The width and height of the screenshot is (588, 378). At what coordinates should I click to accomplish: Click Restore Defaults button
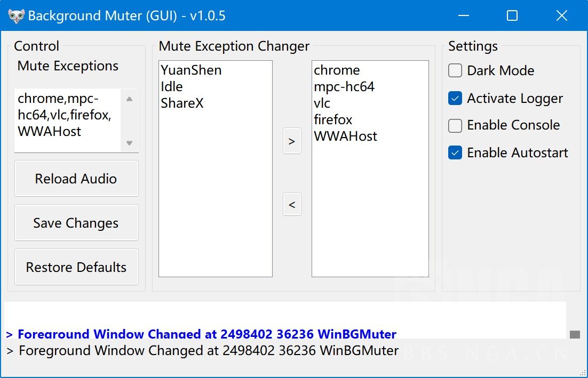click(76, 267)
